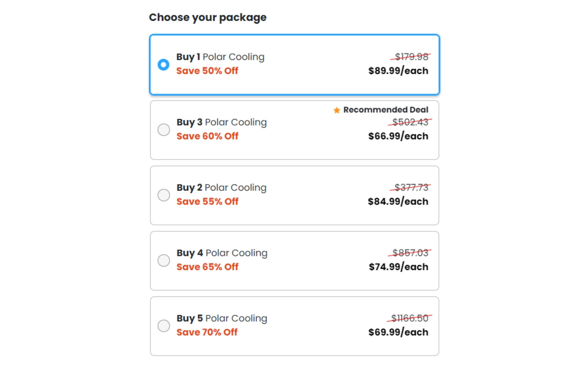Viewport: 588px width, 368px height.
Task: Click the Recommended Deal label
Action: tap(386, 110)
